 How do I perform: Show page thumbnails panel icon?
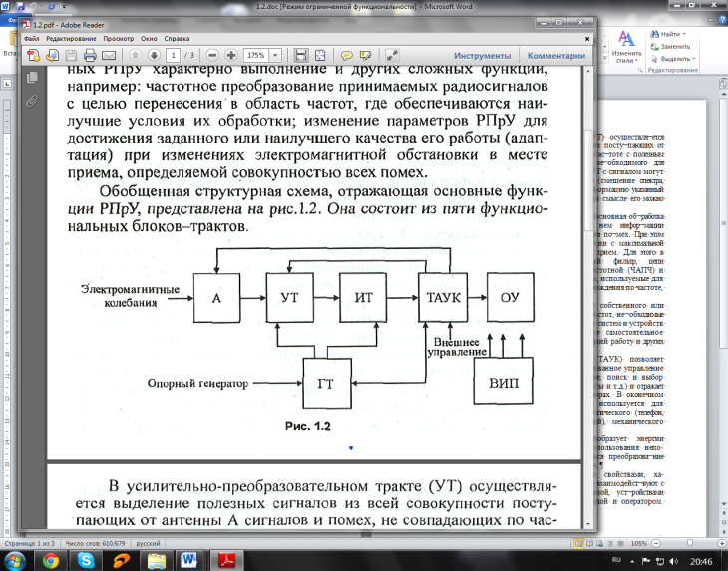click(32, 77)
